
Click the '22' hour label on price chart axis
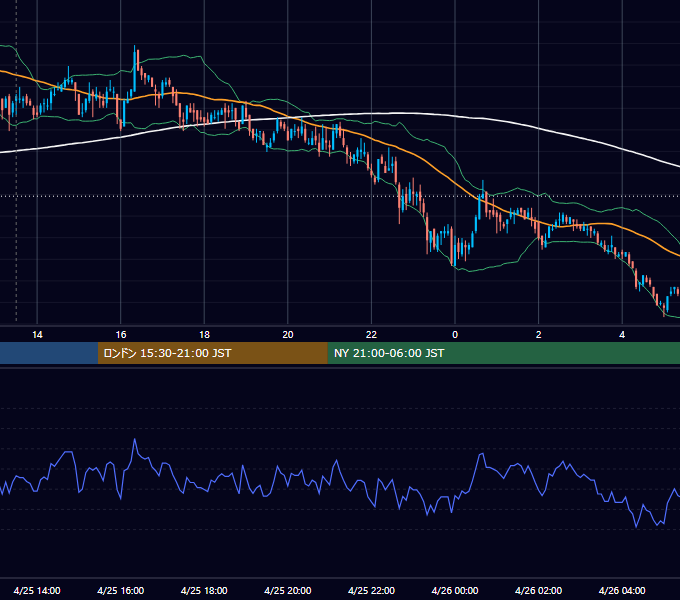point(371,335)
